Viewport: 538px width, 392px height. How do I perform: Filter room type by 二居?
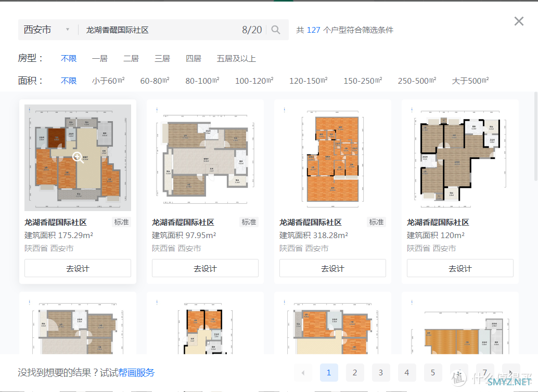coord(131,59)
